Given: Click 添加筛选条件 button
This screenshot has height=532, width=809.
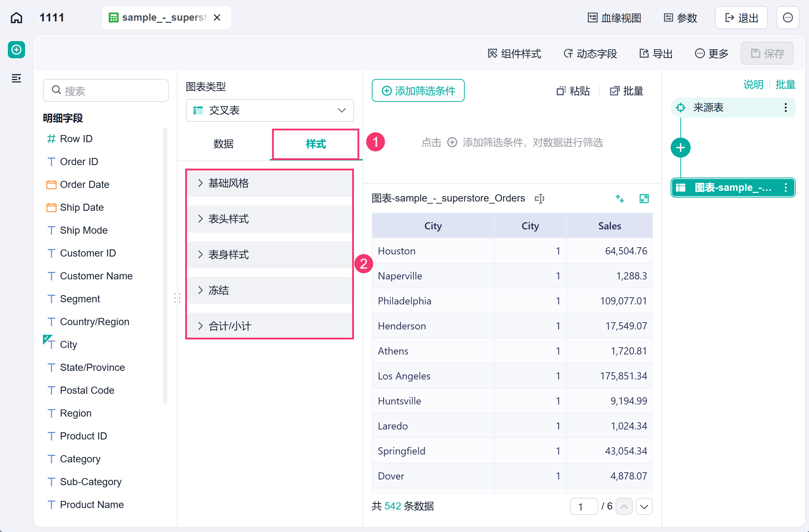Looking at the screenshot, I should tap(418, 91).
